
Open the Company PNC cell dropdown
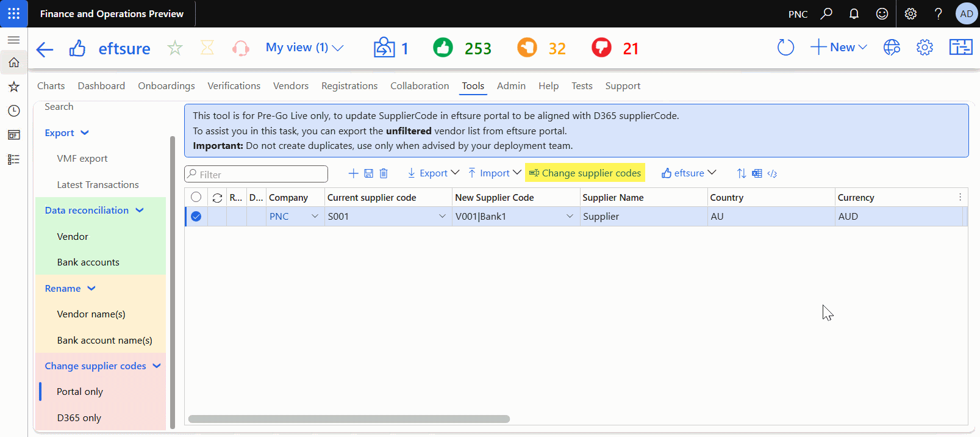point(315,216)
